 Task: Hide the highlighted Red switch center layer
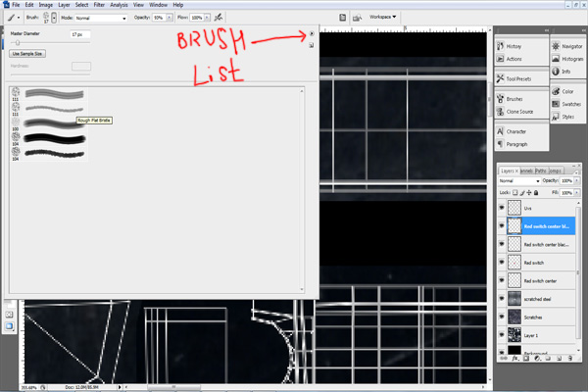tap(502, 225)
